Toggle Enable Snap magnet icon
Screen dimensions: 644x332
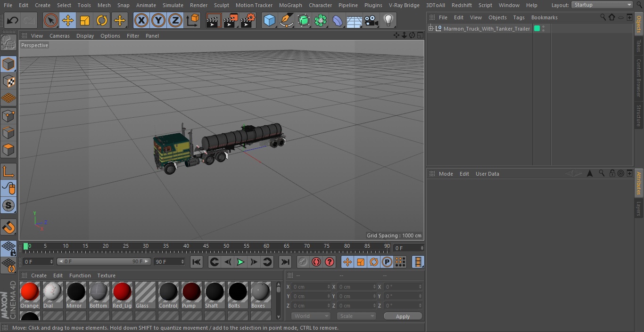8,227
